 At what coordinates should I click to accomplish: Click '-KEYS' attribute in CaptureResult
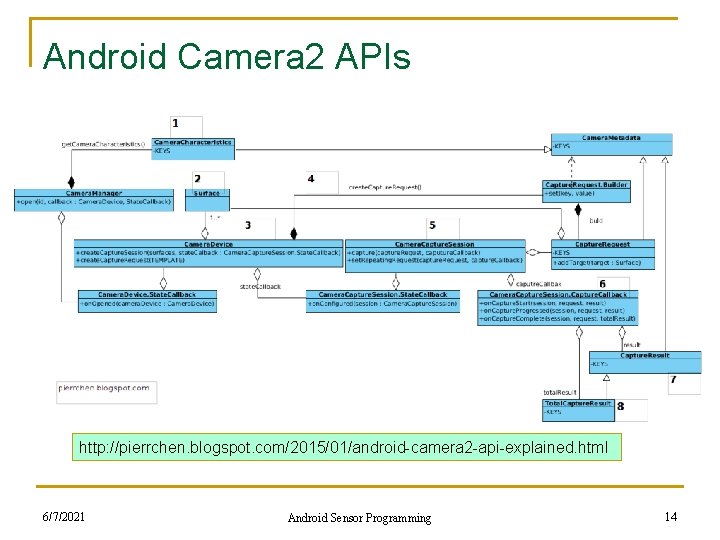(600, 364)
